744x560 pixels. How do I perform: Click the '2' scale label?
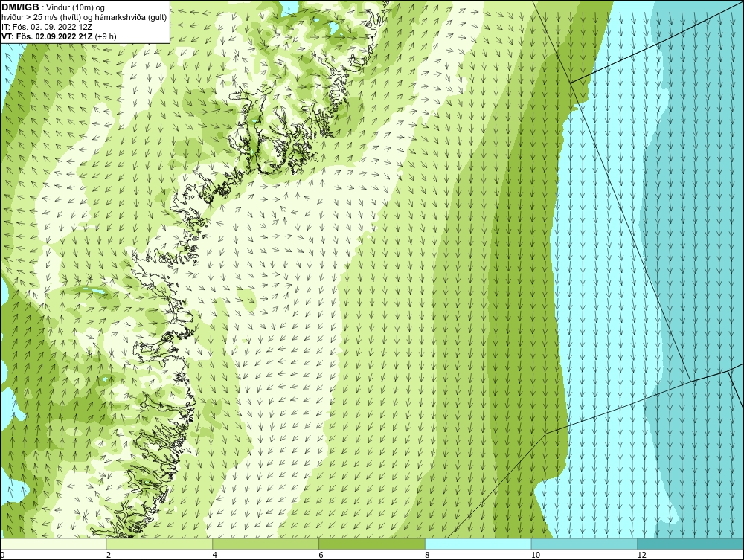109,556
